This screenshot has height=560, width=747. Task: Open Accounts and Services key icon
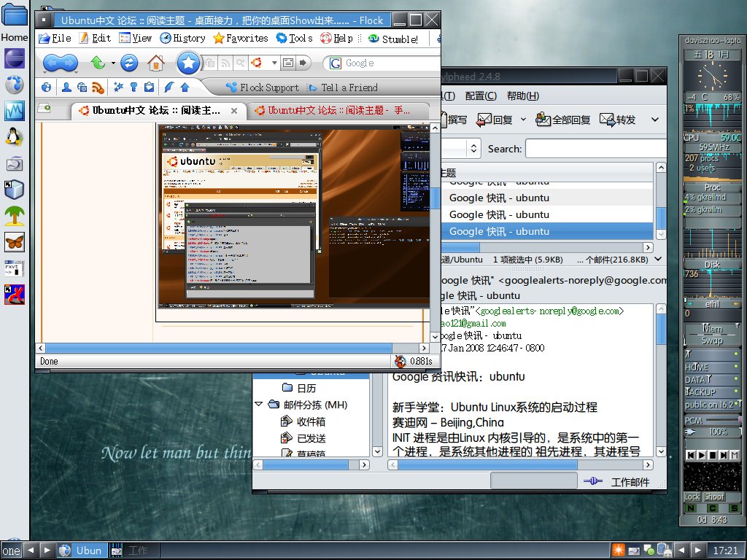[x=134, y=87]
